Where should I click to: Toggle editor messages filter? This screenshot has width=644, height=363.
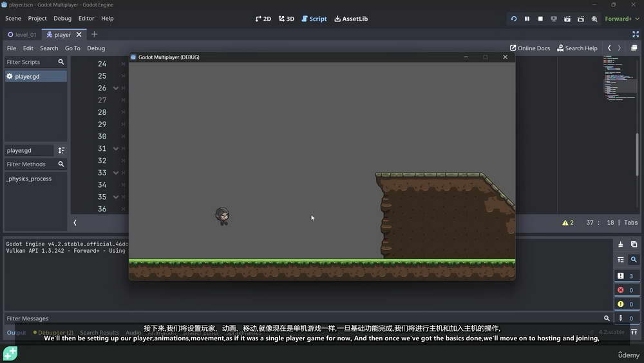point(627,319)
